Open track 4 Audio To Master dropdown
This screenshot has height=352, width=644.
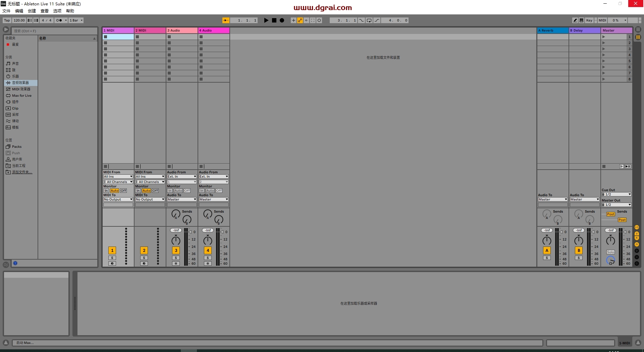tap(214, 199)
